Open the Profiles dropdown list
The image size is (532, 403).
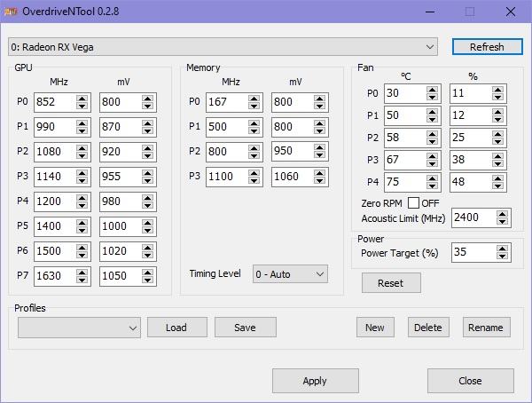pos(79,328)
